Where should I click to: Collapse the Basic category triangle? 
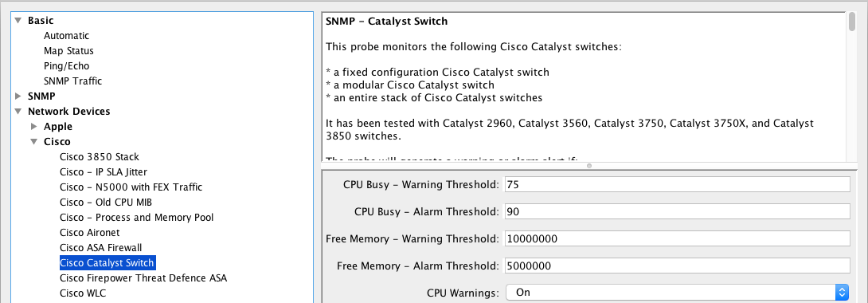(18, 21)
